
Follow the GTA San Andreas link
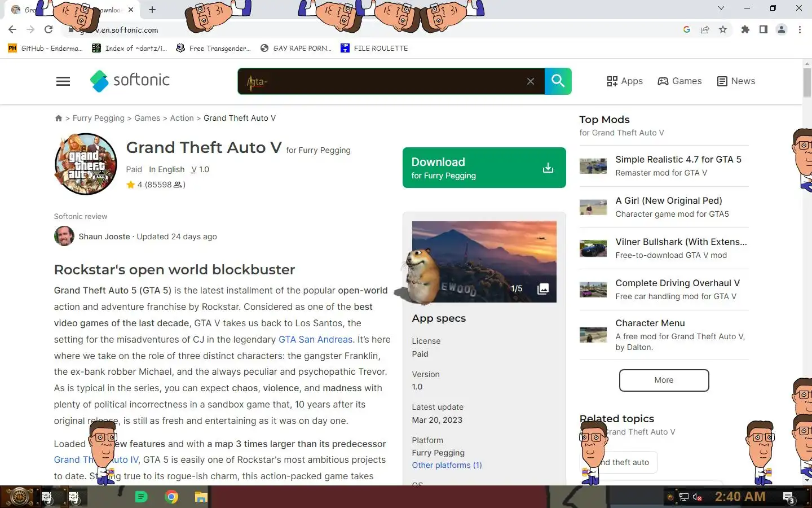click(x=315, y=339)
